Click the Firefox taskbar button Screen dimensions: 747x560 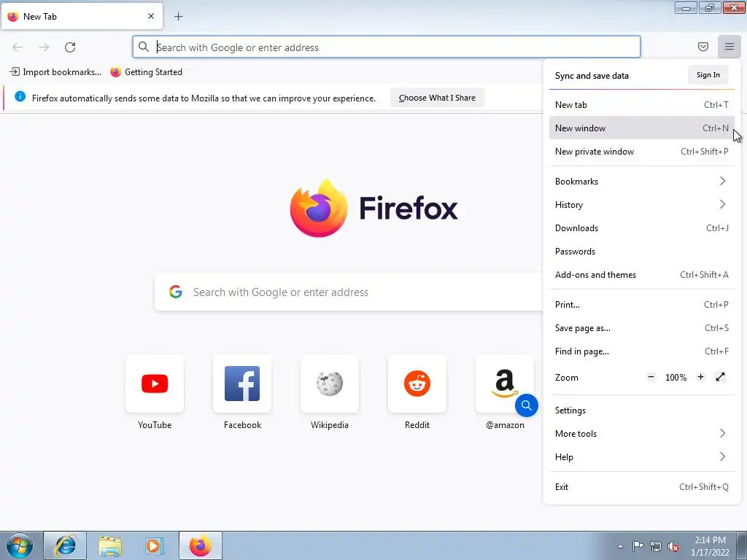click(201, 545)
